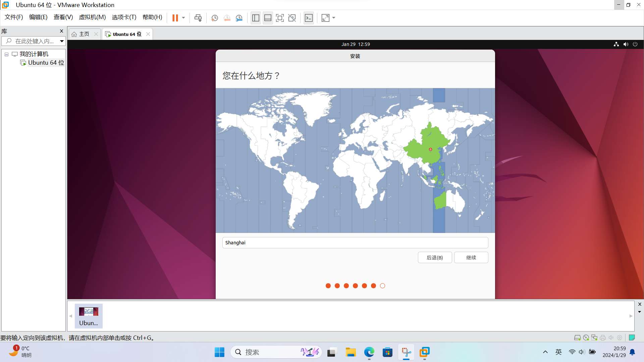Enter full screen mode toolbar icon
The height and width of the screenshot is (362, 644).
pyautogui.click(x=280, y=18)
